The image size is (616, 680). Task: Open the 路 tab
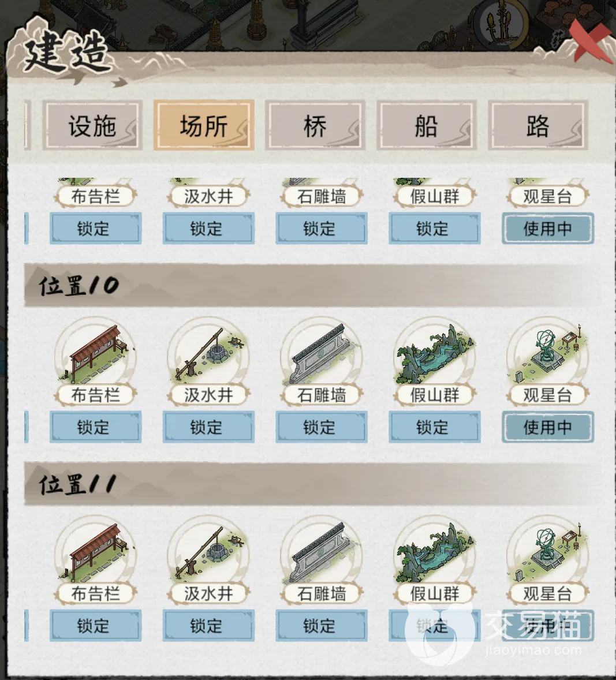click(x=538, y=126)
